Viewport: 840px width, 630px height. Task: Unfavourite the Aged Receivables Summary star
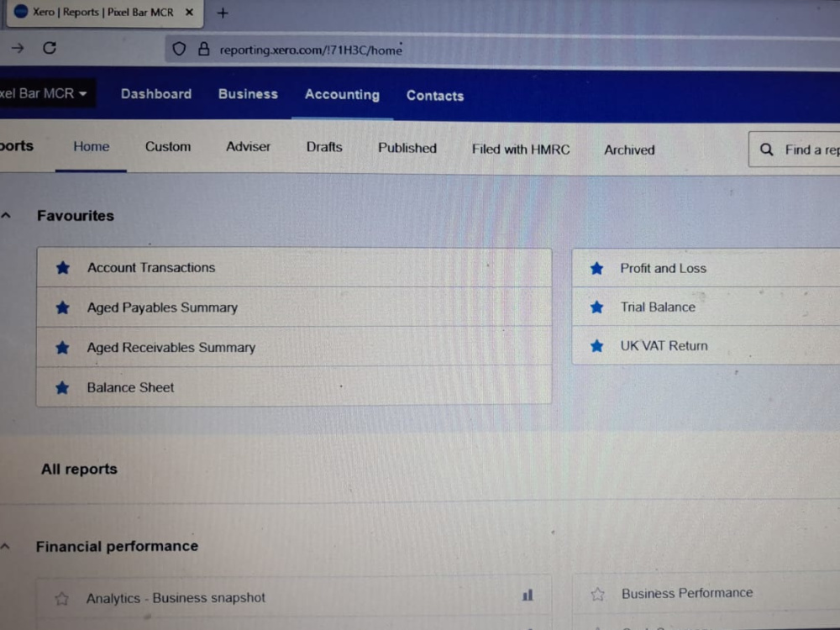(x=63, y=348)
